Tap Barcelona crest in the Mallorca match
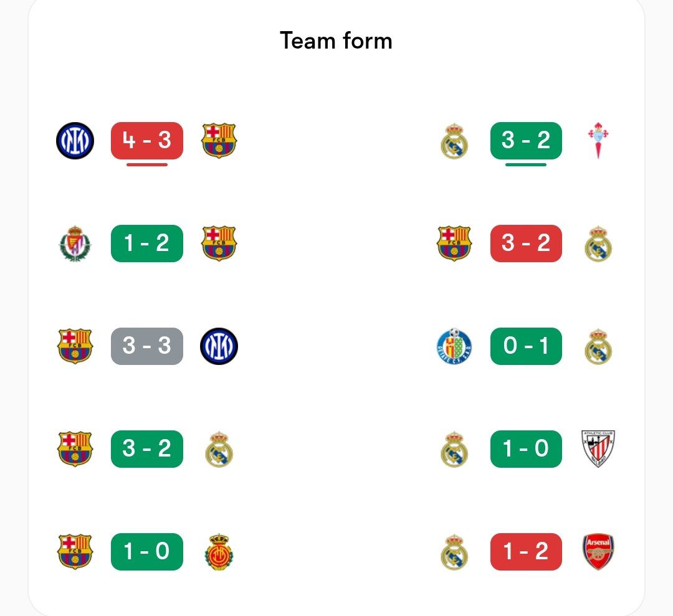 (75, 552)
